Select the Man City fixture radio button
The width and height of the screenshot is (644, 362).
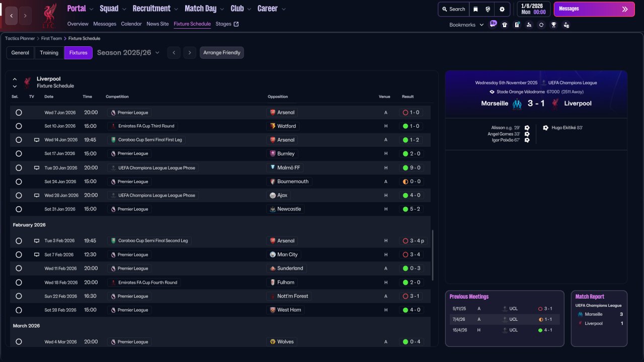19,255
